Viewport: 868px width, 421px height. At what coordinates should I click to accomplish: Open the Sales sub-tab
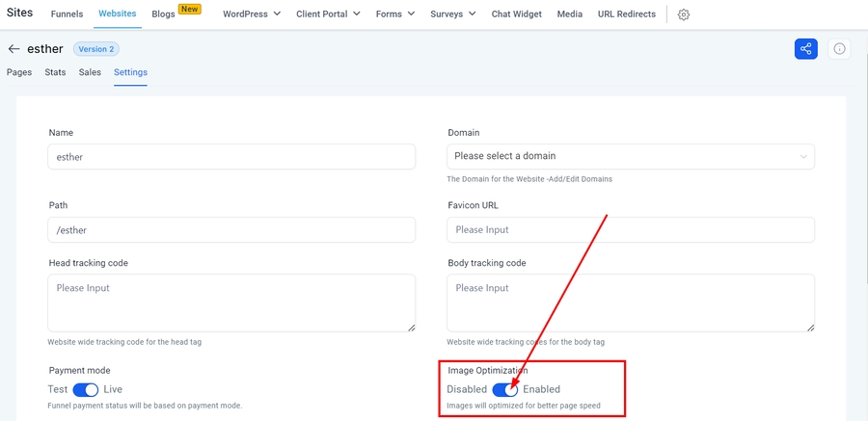[x=90, y=72]
